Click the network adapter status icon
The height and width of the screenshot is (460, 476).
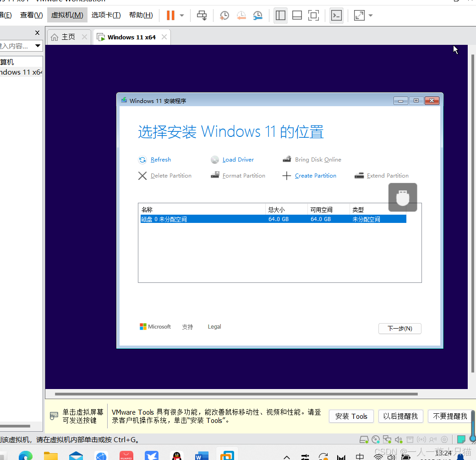(387, 439)
